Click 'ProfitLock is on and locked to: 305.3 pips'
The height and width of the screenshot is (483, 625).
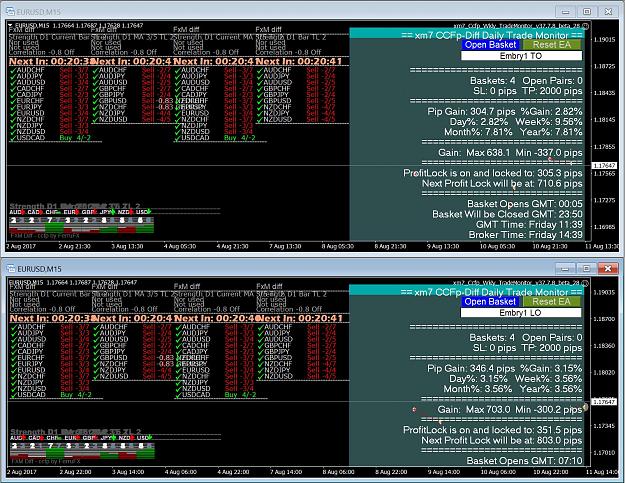click(x=493, y=173)
